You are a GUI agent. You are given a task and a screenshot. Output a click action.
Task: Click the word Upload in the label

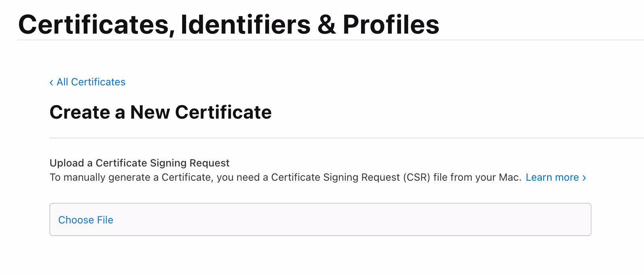pos(67,163)
